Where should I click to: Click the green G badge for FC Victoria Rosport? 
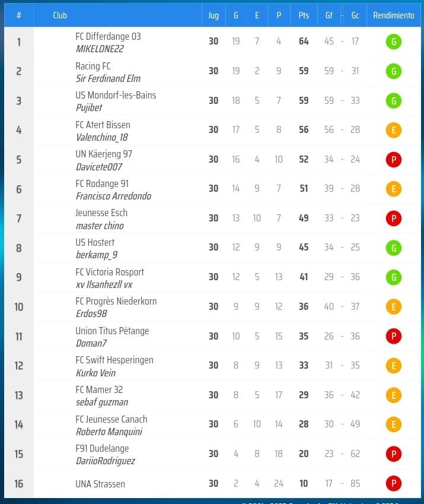pyautogui.click(x=393, y=277)
